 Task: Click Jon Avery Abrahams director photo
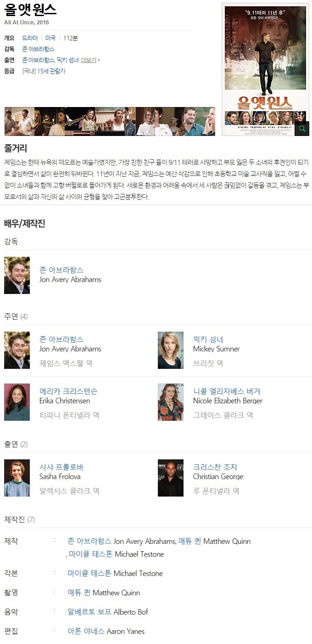point(17,275)
